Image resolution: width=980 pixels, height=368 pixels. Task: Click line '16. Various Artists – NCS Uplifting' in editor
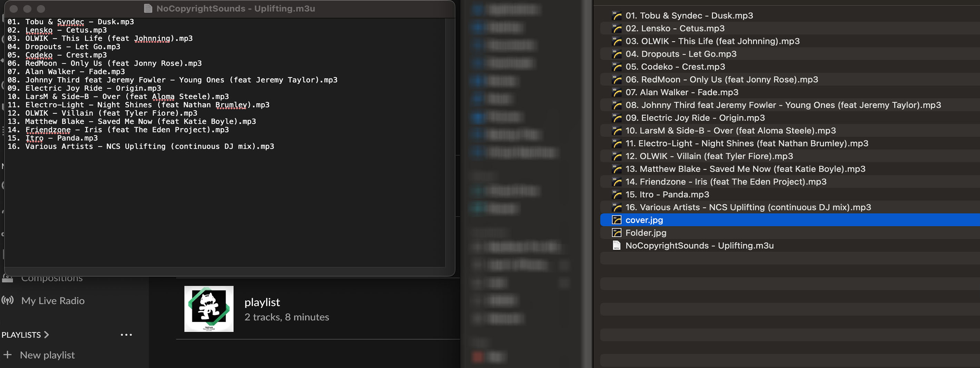coord(141,146)
